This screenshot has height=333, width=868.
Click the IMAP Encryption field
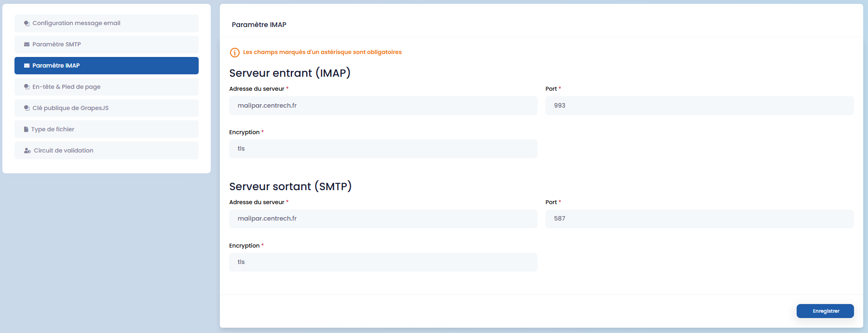(x=383, y=149)
